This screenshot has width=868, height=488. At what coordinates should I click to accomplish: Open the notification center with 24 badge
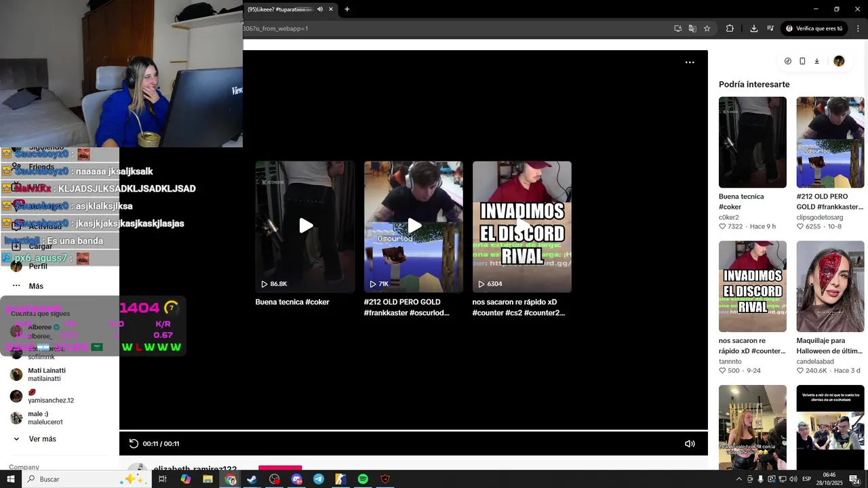854,479
